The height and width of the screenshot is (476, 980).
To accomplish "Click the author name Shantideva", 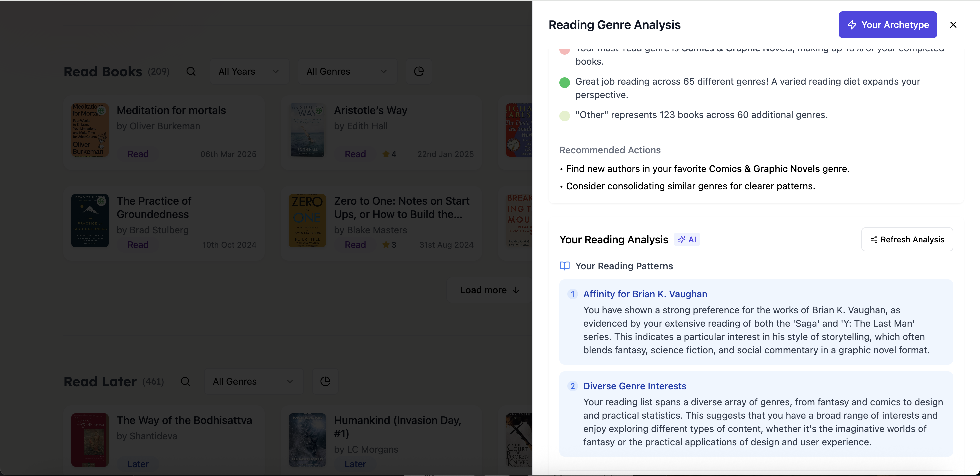I will tap(153, 436).
